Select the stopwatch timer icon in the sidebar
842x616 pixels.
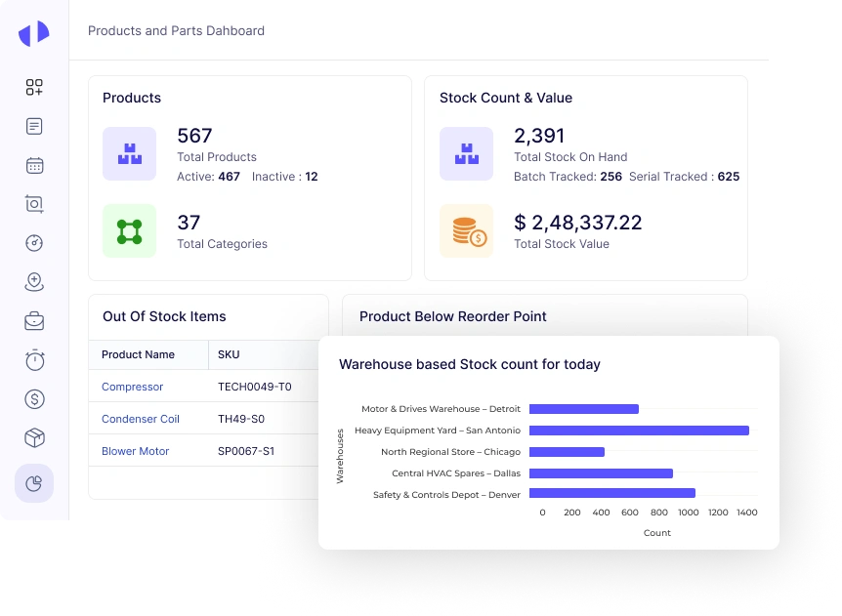34,359
